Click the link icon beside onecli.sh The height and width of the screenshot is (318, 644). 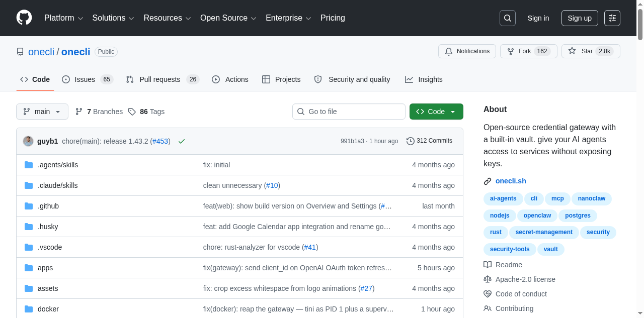488,181
